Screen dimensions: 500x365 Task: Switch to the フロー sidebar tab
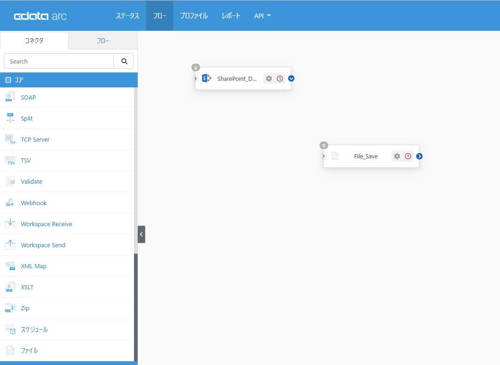[x=103, y=41]
